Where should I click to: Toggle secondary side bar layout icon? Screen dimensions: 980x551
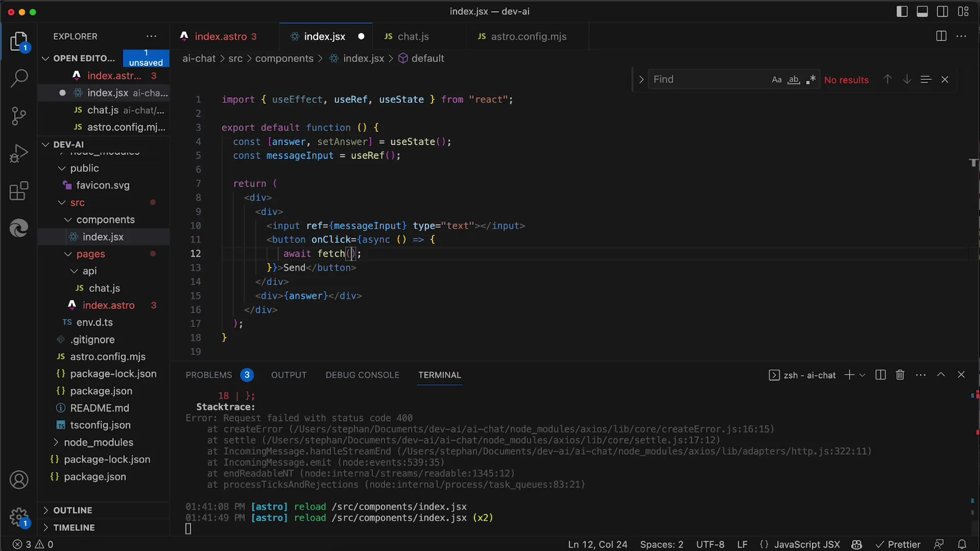(x=943, y=11)
